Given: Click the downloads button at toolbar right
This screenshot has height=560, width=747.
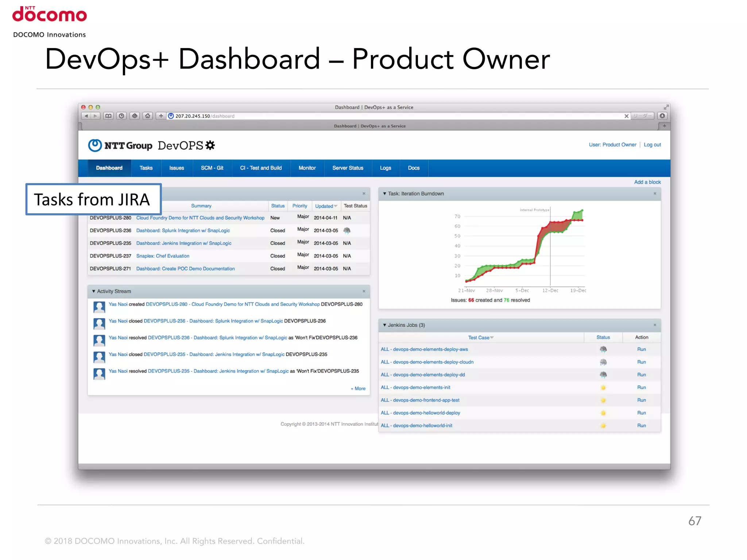Looking at the screenshot, I should tap(662, 116).
